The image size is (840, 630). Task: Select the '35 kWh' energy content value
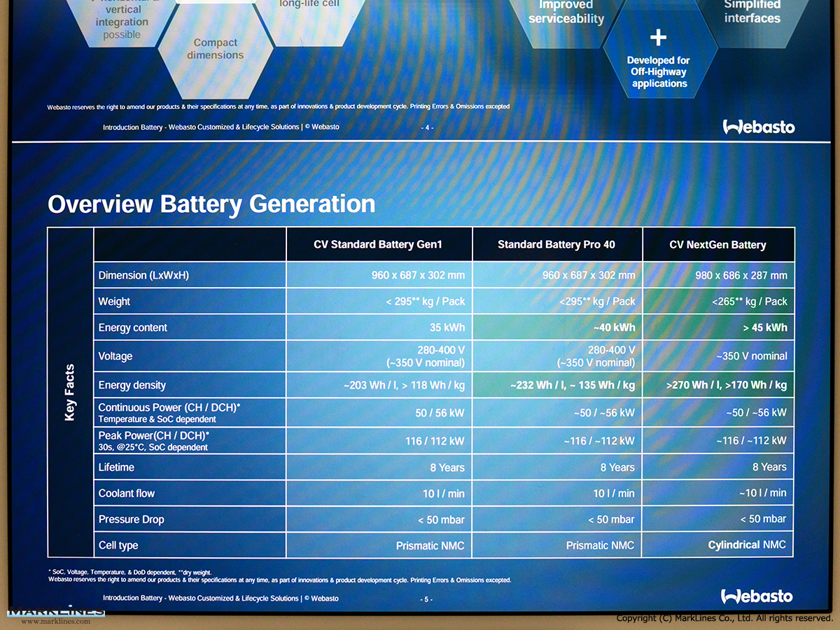click(447, 328)
